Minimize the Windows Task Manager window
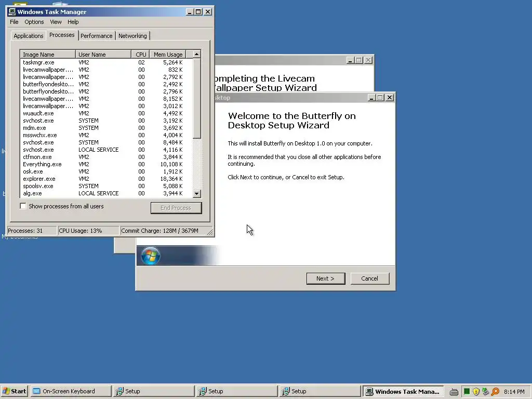Screen dimensions: 532x399 pos(190,12)
